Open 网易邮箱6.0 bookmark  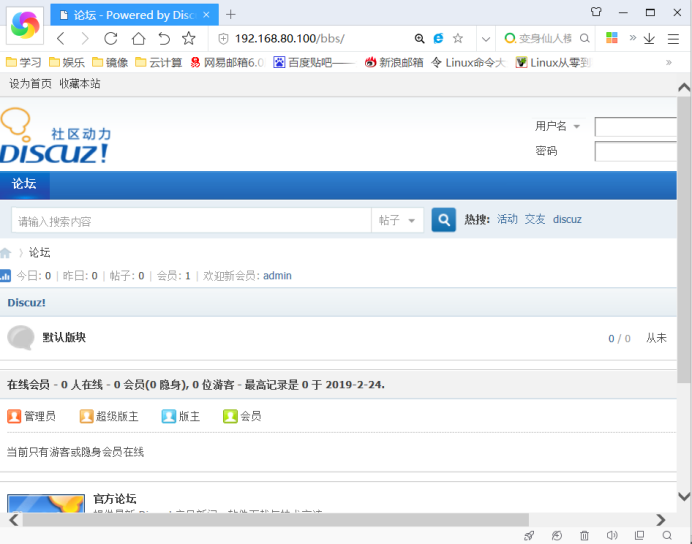(x=227, y=63)
